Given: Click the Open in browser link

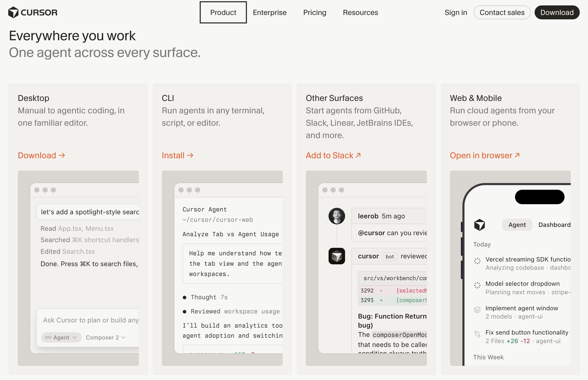Looking at the screenshot, I should (484, 155).
